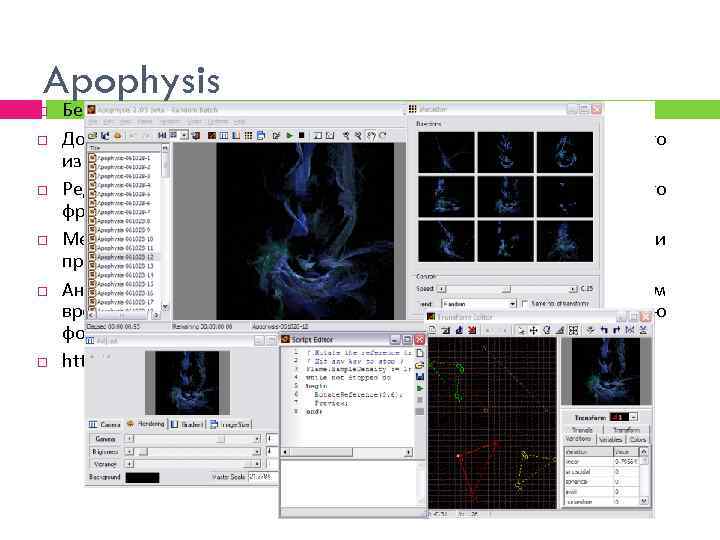
Task: Select the Scale tool in Transform Editor
Action: click(x=559, y=330)
